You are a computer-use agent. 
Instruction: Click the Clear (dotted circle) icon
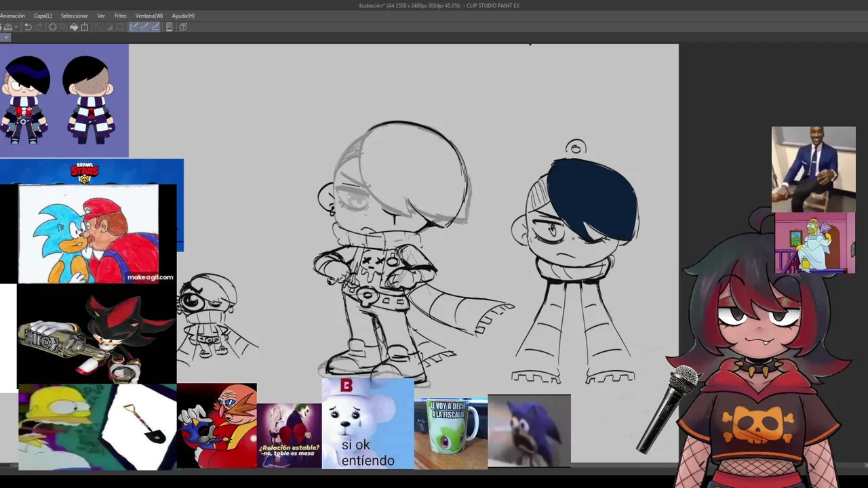pos(53,27)
